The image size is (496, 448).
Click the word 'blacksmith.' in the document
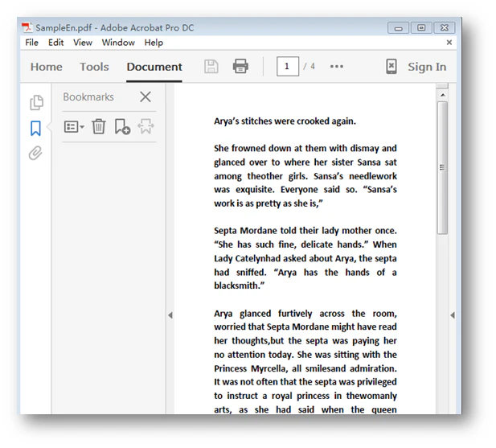(237, 286)
